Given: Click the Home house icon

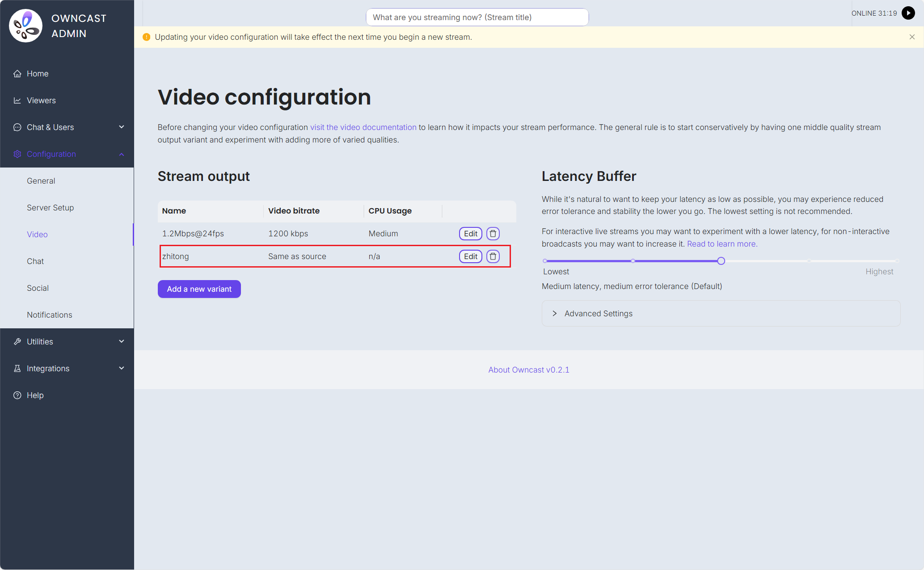Looking at the screenshot, I should (x=17, y=74).
